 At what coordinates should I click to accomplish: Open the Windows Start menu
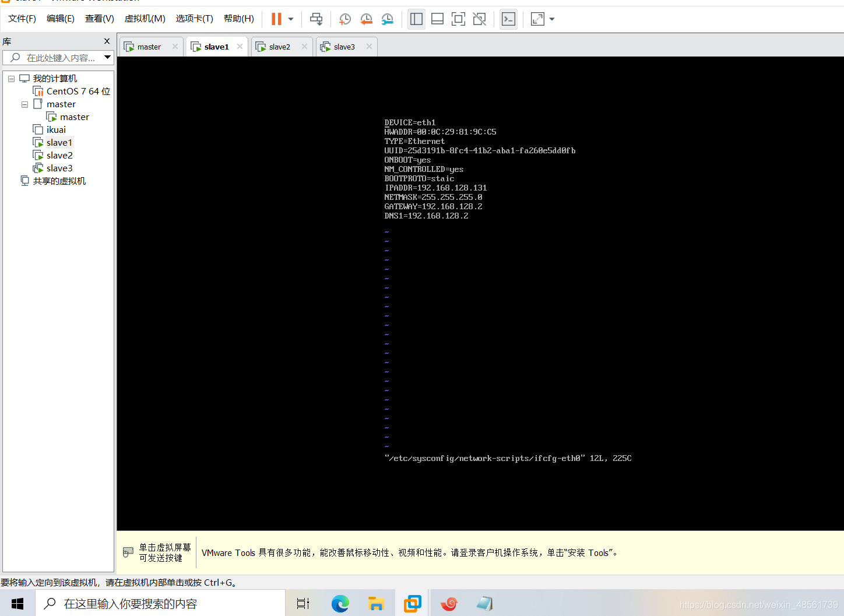[x=17, y=604]
